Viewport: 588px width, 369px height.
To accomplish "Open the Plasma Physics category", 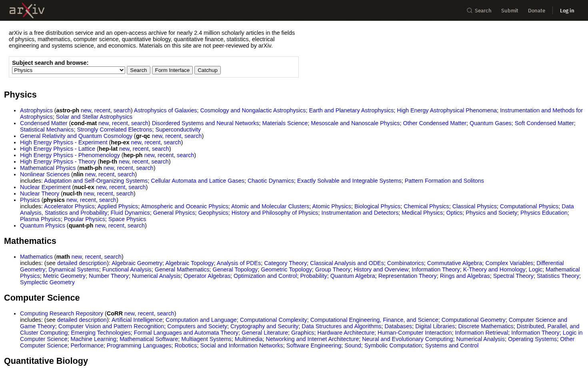I will point(40,219).
